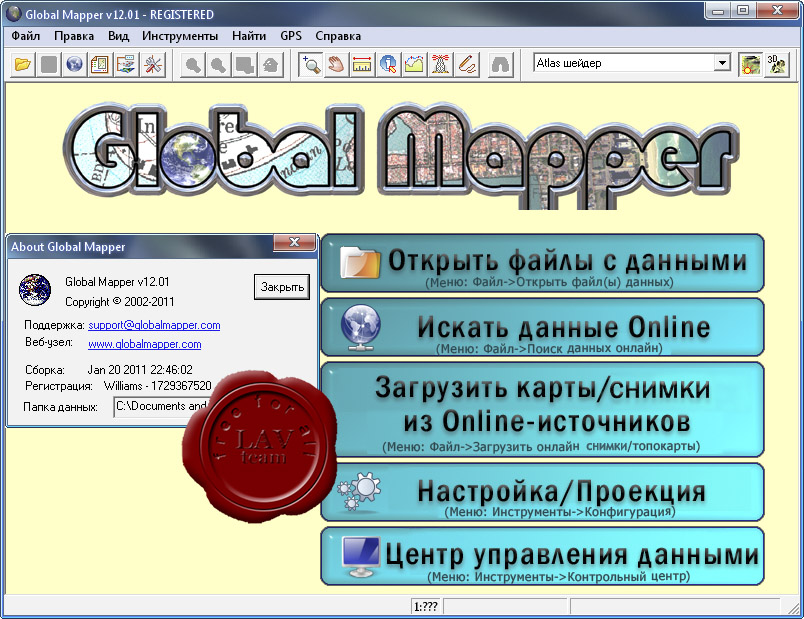The image size is (804, 619).
Task: Click build date Jan 20 2011 22:46:02
Action: (x=140, y=370)
